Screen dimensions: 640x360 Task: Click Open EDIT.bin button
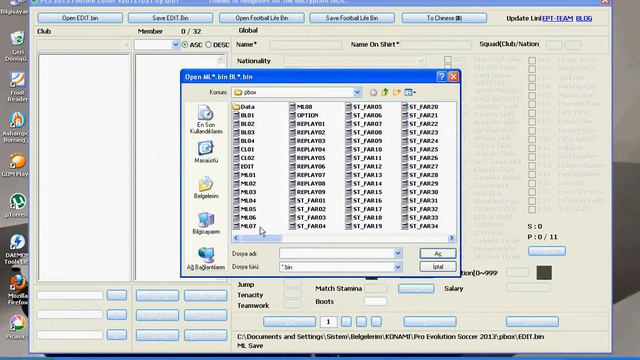click(80, 18)
